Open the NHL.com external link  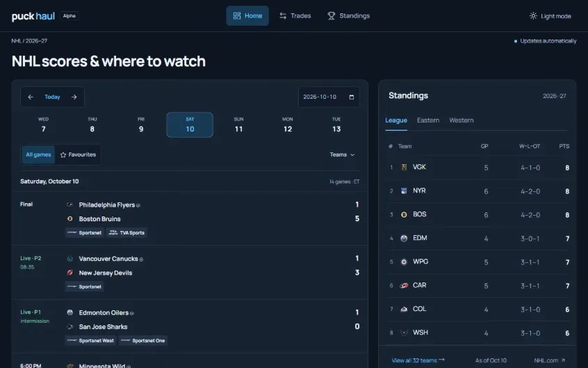click(550, 360)
